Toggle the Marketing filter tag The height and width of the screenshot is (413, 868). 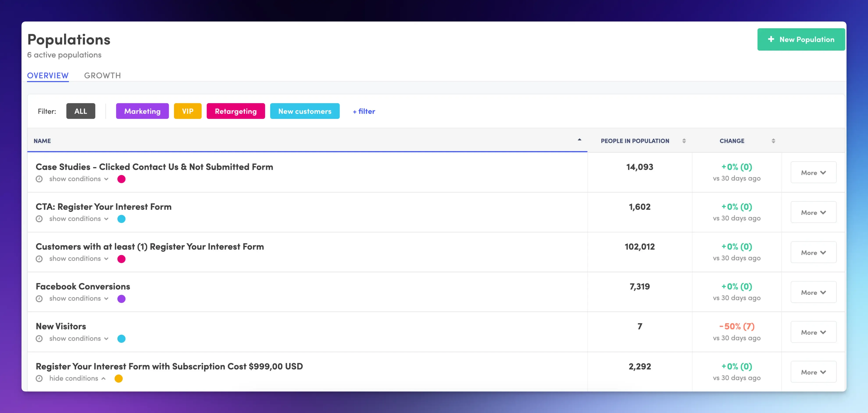[x=142, y=111]
